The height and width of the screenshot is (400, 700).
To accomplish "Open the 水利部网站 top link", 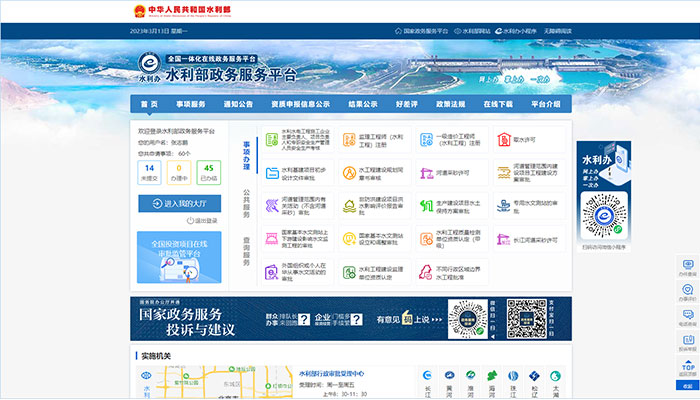I will [x=472, y=31].
